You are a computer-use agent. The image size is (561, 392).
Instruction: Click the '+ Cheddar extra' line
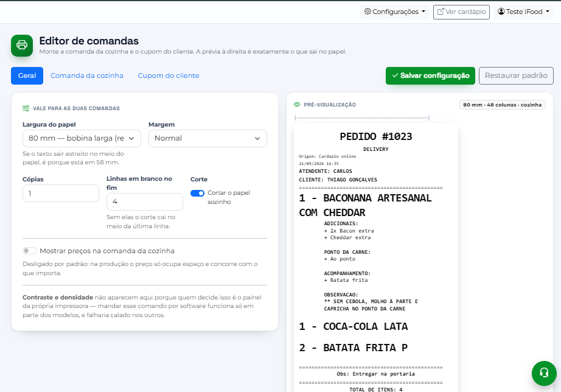coord(347,237)
